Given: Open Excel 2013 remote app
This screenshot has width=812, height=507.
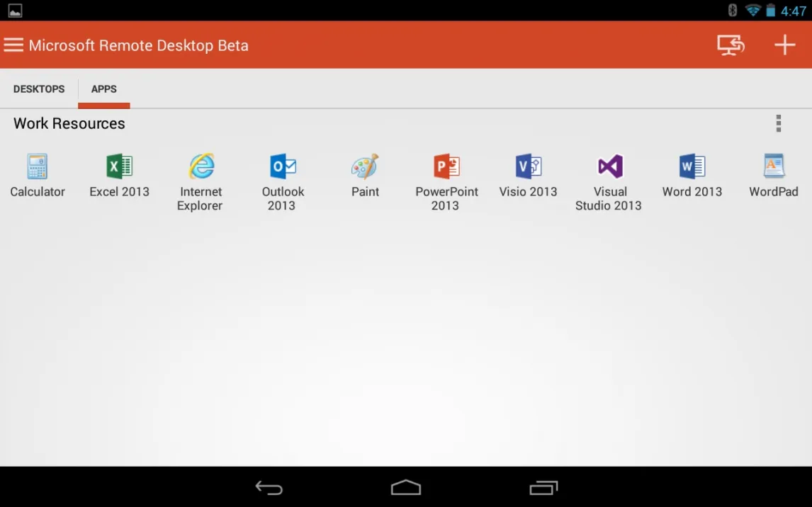Looking at the screenshot, I should coord(119,167).
